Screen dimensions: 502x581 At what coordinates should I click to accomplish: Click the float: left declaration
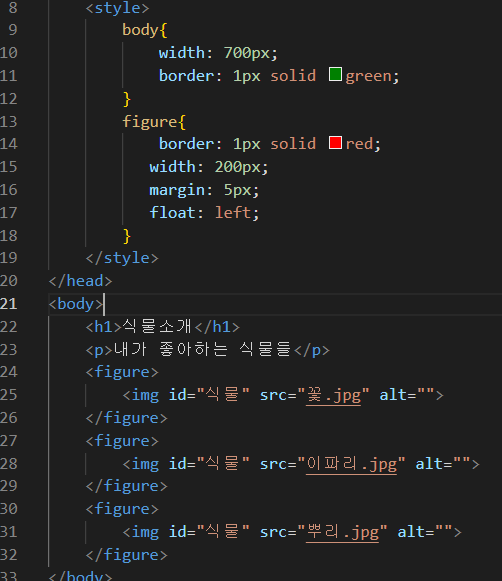click(x=204, y=213)
